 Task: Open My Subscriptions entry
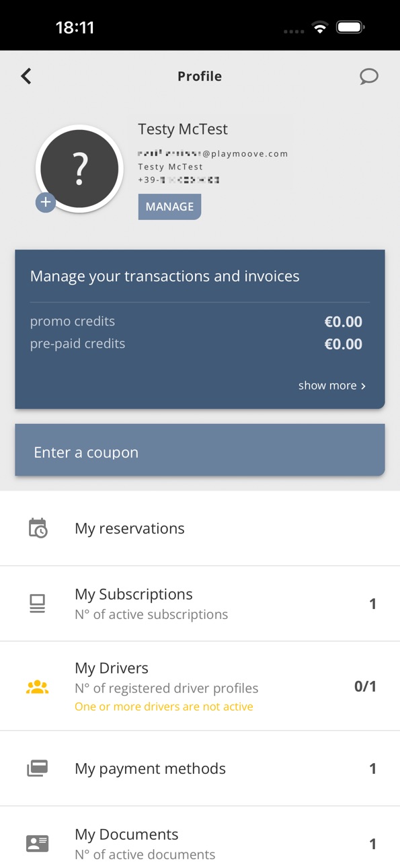200,604
